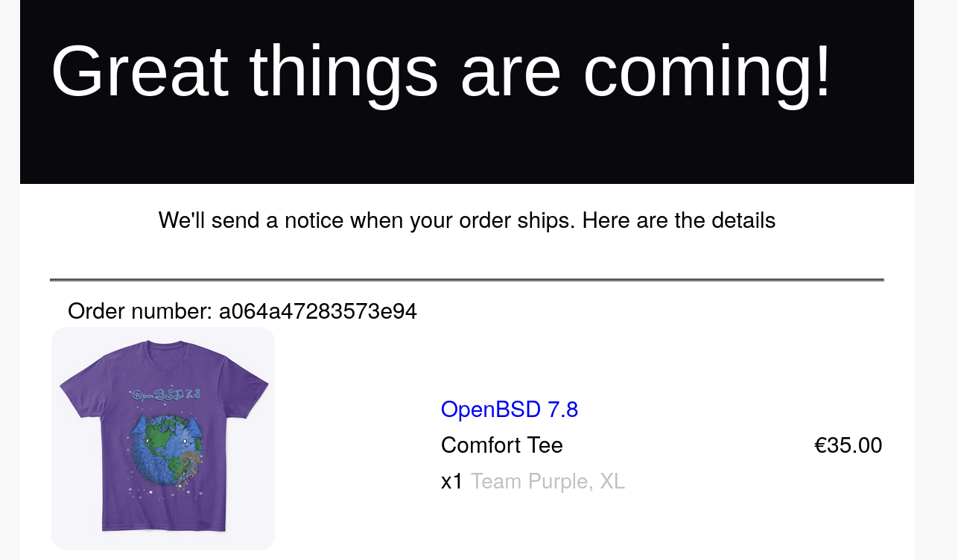Click the word "Great" in the header
The width and height of the screenshot is (958, 560).
(x=139, y=71)
